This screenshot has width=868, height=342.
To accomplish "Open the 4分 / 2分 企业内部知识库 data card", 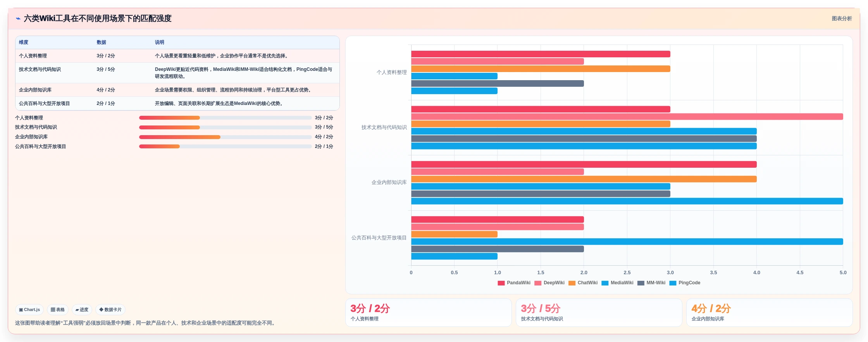I will click(x=770, y=313).
